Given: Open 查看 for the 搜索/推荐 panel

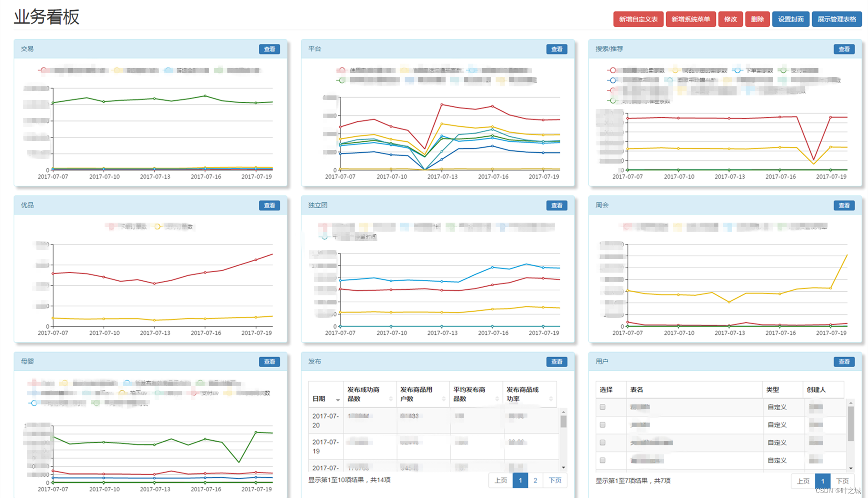Looking at the screenshot, I should pos(844,49).
